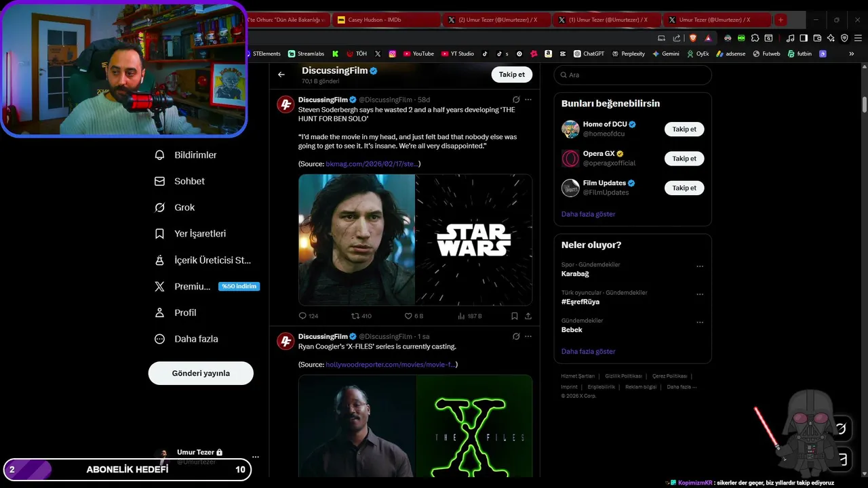Click the Grok icon on the Soderbergh post
The width and height of the screenshot is (868, 488).
click(x=516, y=100)
